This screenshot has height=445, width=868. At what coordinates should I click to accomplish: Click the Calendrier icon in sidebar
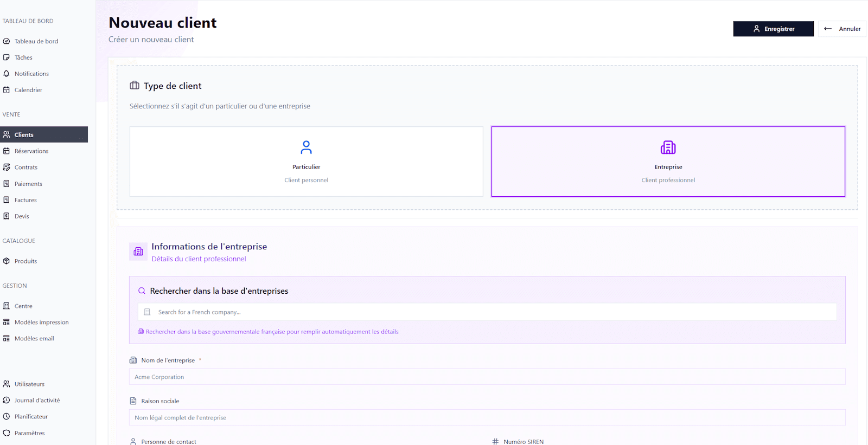coord(7,90)
